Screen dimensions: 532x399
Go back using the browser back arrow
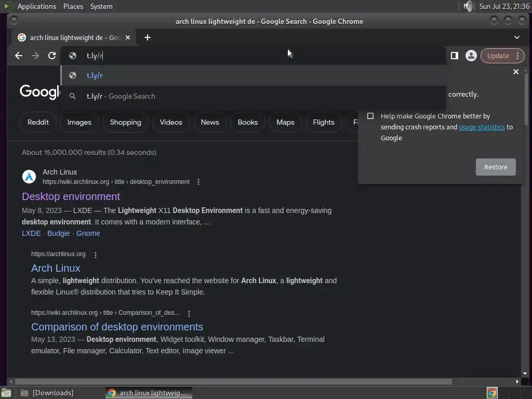coord(19,56)
